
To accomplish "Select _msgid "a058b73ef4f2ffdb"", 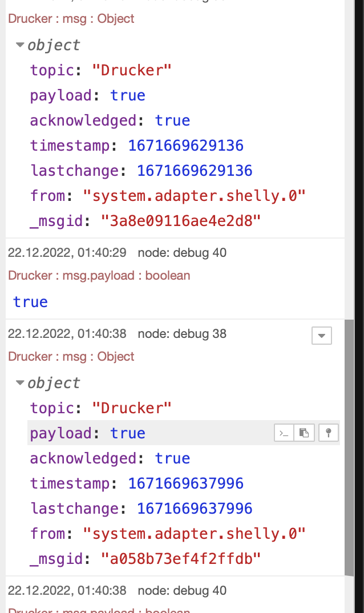I will pyautogui.click(x=181, y=559).
